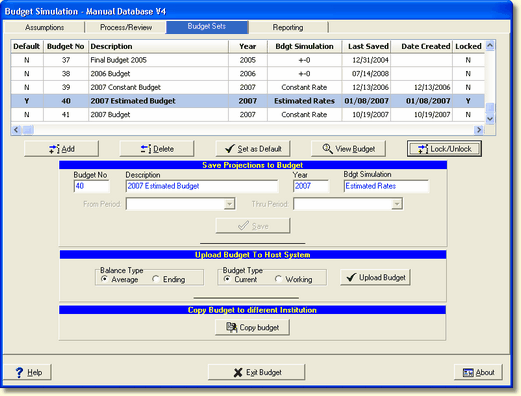This screenshot has height=396, width=521.
Task: Click the Description input field
Action: 202,186
